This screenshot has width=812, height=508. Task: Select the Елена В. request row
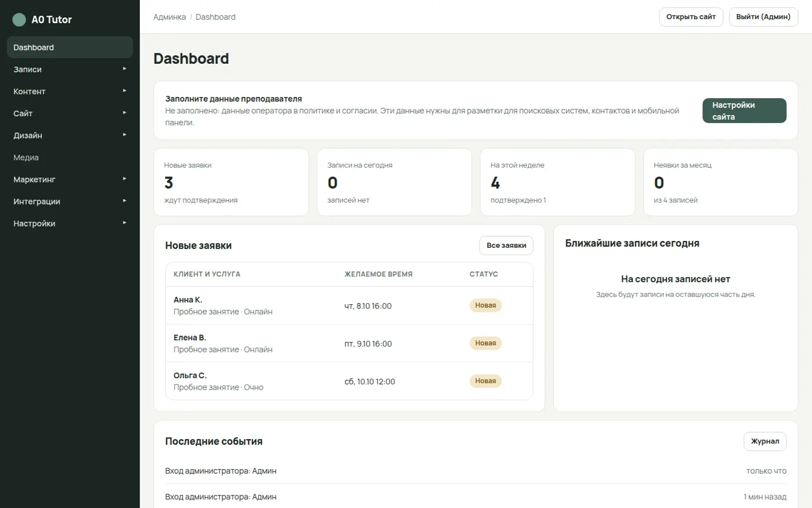[349, 343]
